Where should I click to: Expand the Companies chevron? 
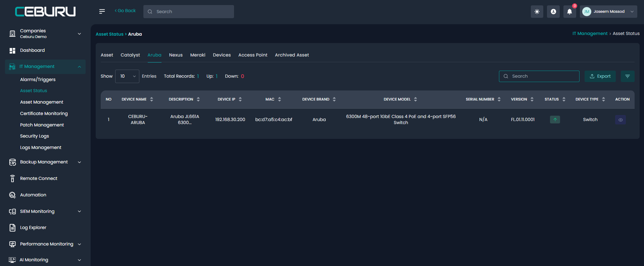tap(80, 34)
